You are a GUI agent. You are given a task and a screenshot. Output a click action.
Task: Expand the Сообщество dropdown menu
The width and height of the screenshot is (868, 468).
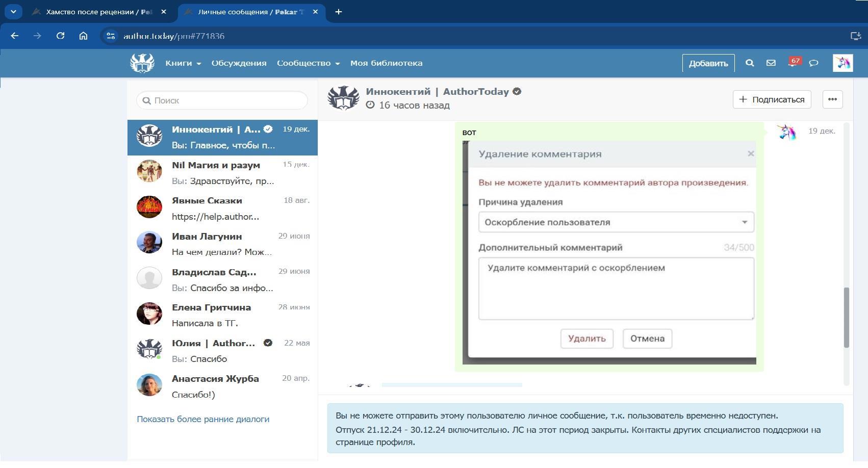pos(308,63)
